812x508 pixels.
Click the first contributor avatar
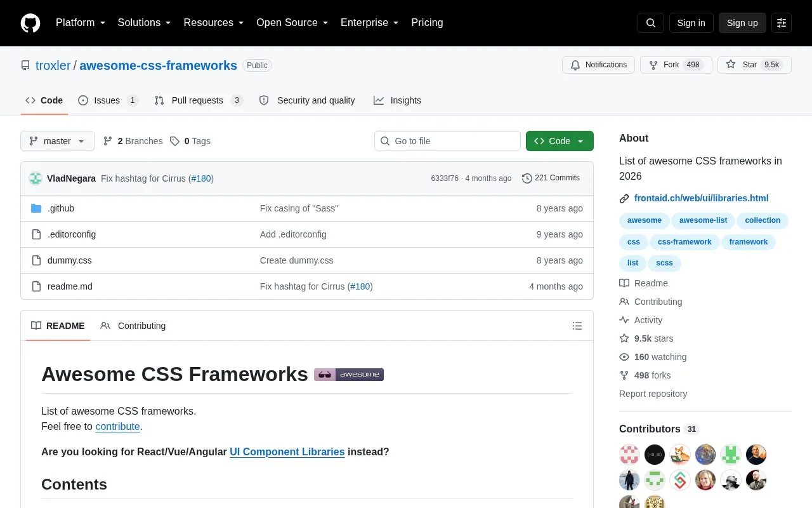[629, 455]
